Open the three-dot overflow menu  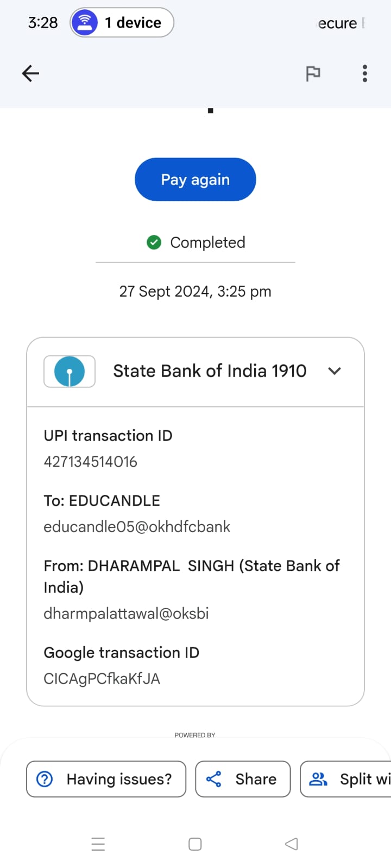coord(365,73)
